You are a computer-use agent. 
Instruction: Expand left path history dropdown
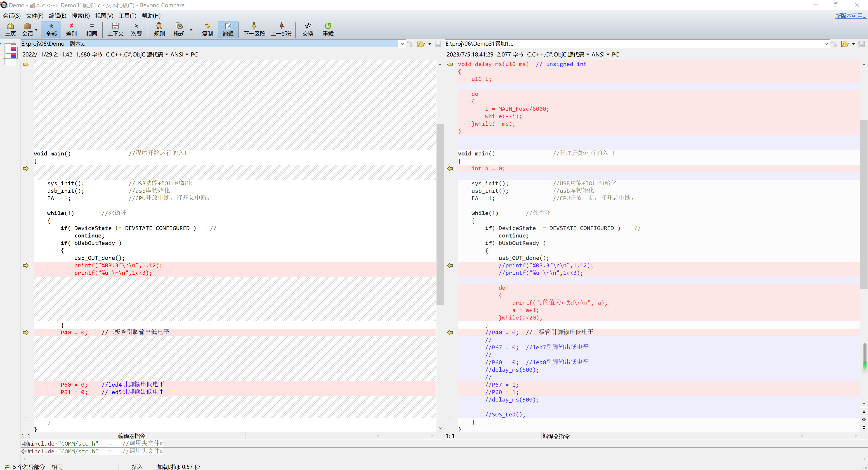[x=402, y=44]
